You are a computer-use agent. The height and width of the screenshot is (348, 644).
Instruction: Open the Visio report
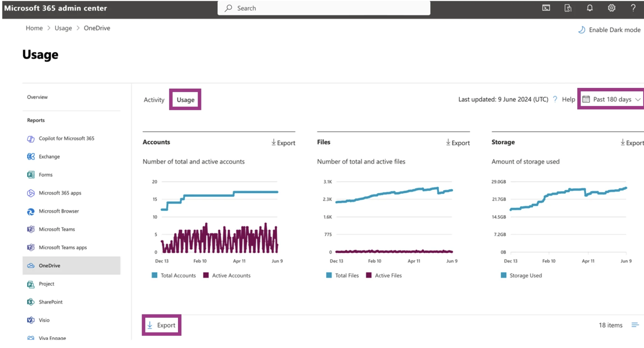(x=44, y=320)
